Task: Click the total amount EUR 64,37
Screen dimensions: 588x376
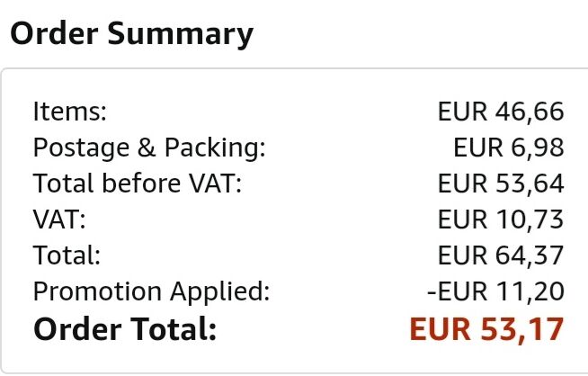Action: coord(501,255)
